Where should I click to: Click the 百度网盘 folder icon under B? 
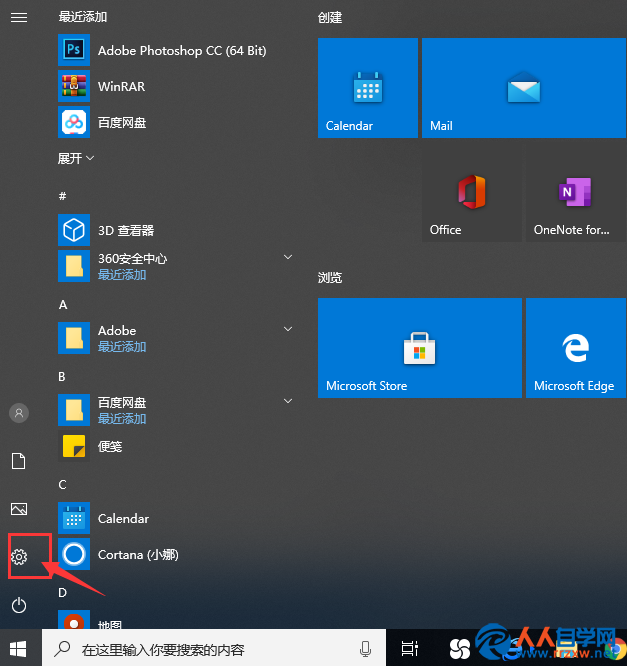click(74, 410)
